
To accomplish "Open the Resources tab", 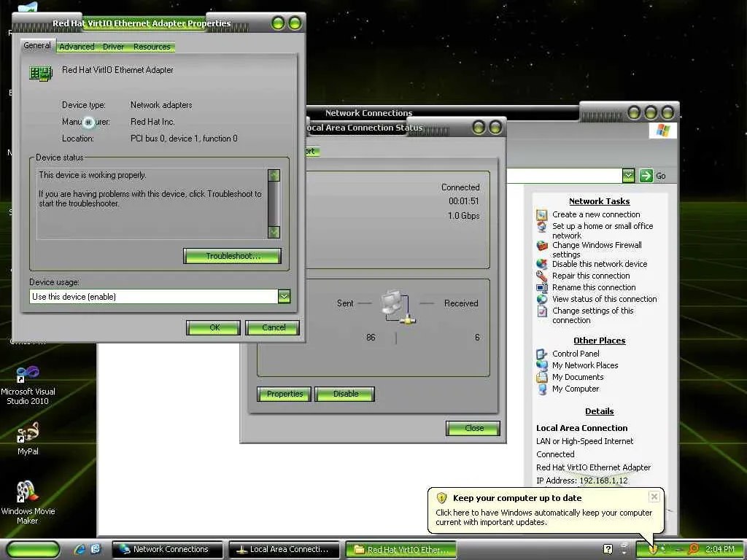I will [152, 47].
